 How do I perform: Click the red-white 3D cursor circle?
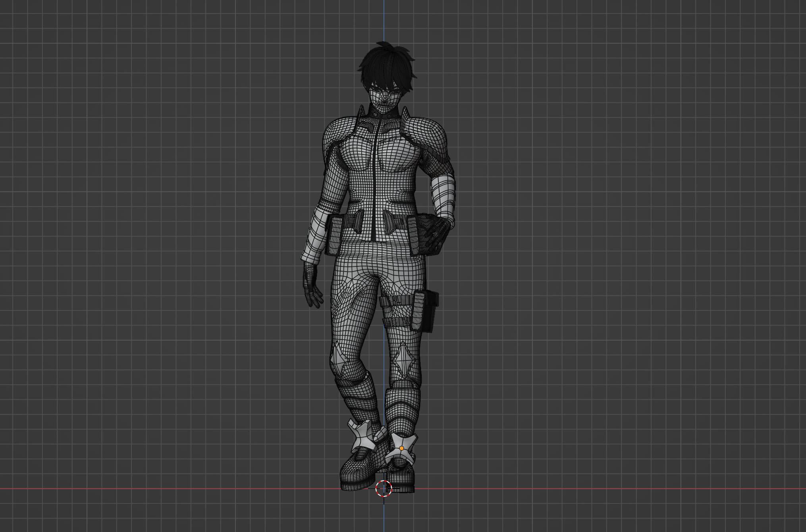coord(384,488)
